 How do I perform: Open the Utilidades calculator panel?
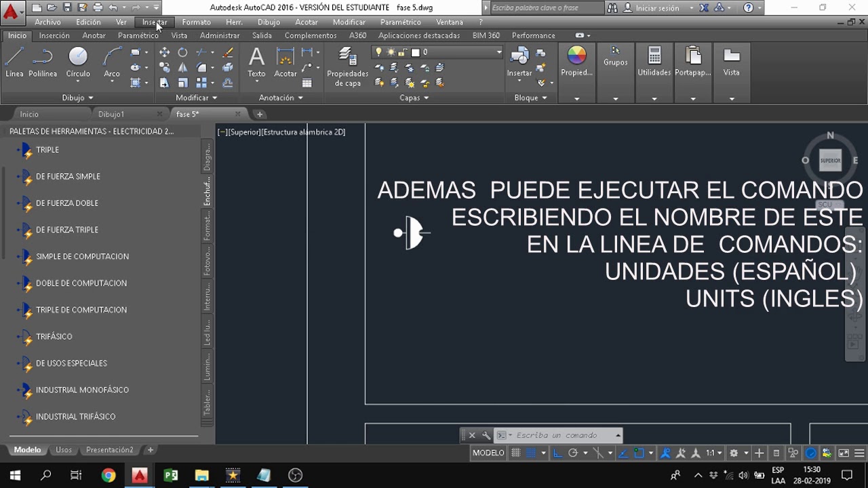[x=654, y=62]
